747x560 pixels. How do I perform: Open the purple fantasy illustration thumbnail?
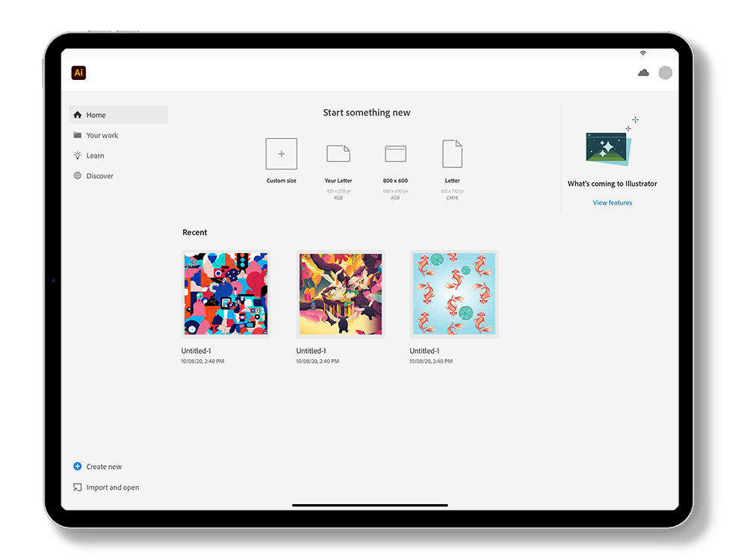click(341, 294)
